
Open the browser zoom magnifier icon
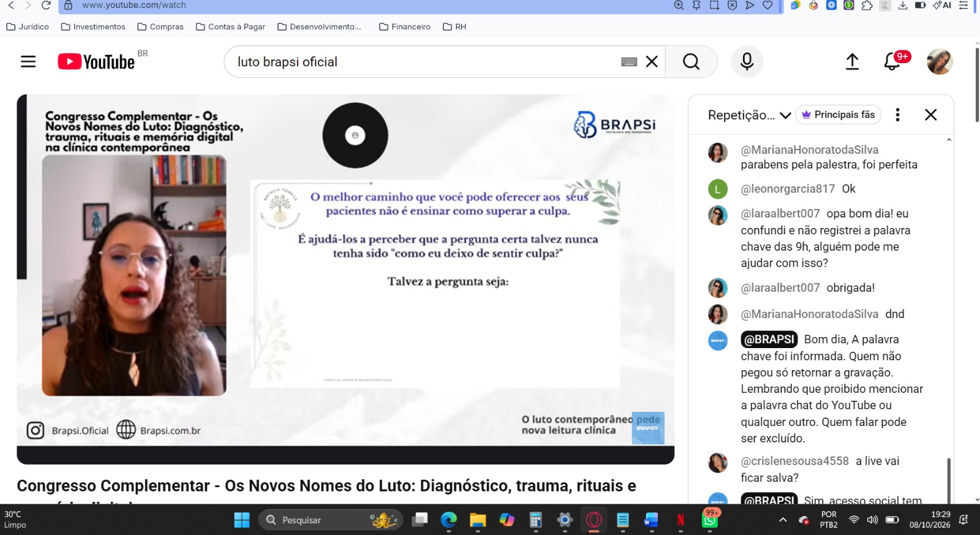[x=679, y=5]
